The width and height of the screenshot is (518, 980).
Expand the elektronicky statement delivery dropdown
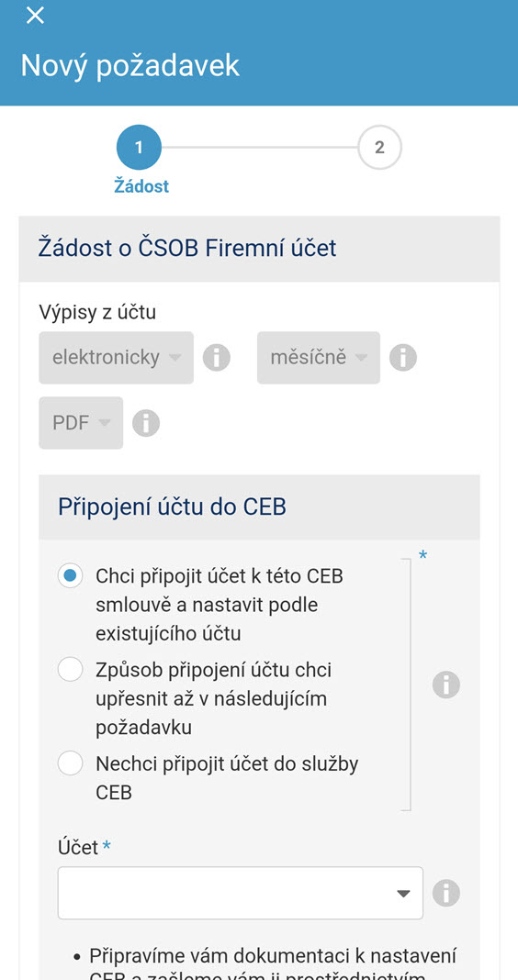pos(117,358)
